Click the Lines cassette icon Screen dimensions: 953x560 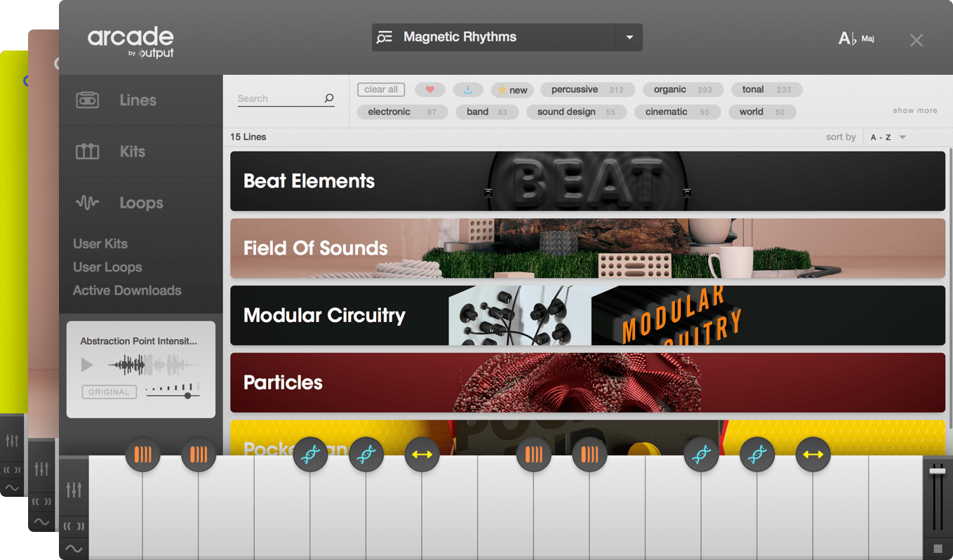pyautogui.click(x=88, y=100)
